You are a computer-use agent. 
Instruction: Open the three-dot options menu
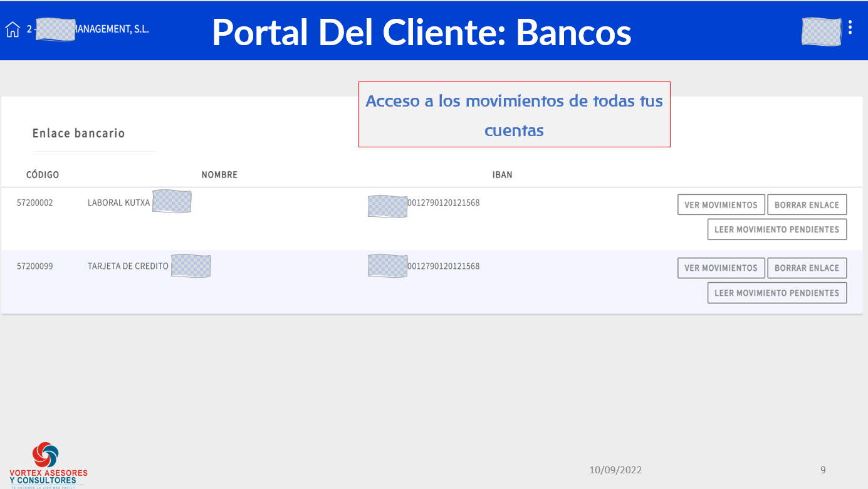(850, 27)
